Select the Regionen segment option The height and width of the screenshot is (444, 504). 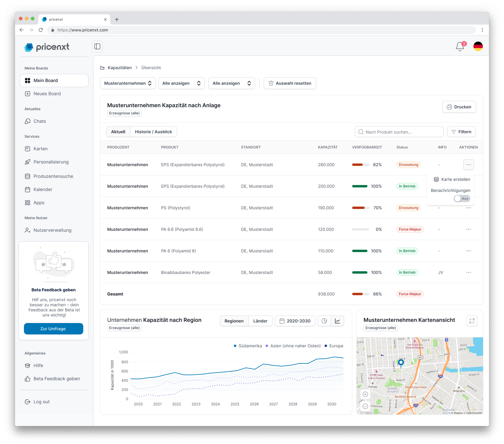234,321
